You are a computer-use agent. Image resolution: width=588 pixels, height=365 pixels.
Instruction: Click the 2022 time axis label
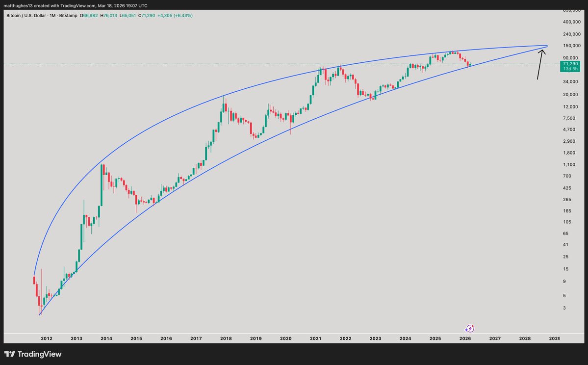point(345,339)
